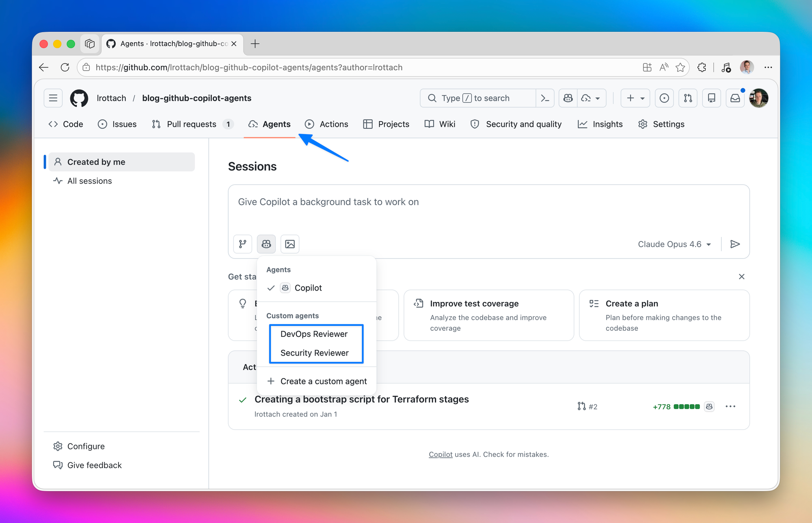Image resolution: width=812 pixels, height=523 pixels.
Task: Select the checked Copilot agent option
Action: click(308, 288)
